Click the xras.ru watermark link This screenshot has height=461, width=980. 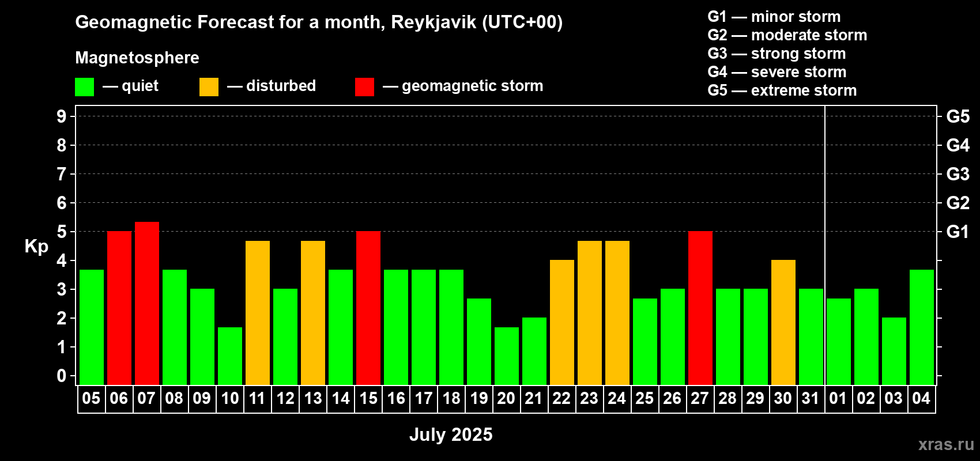tap(946, 444)
